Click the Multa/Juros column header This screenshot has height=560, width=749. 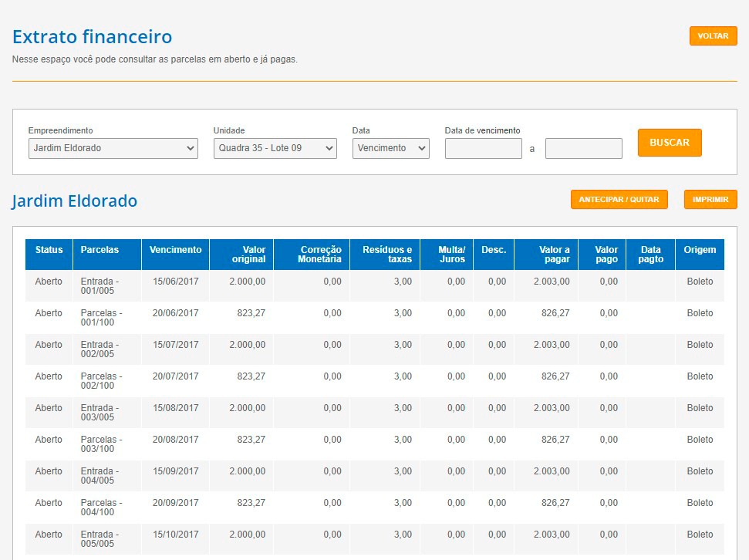click(x=452, y=254)
